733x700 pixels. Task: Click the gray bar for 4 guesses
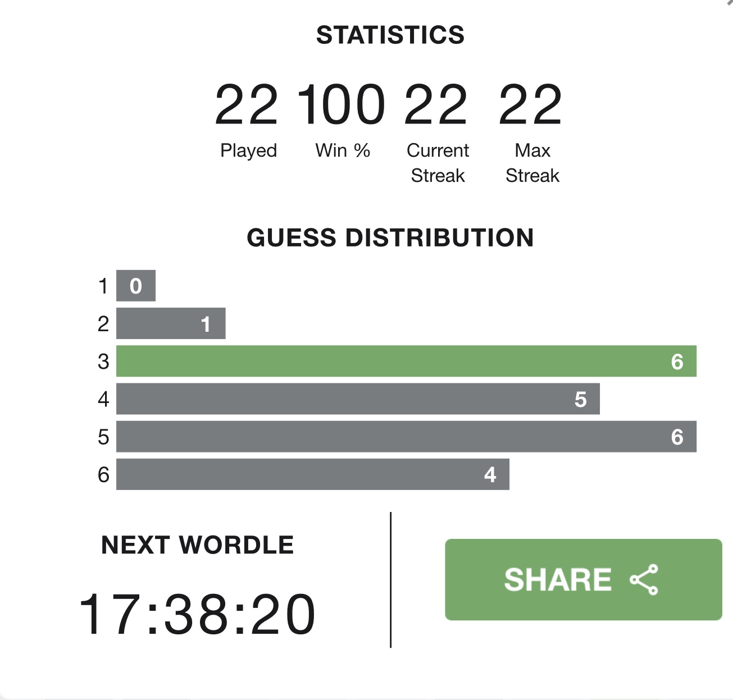[358, 399]
